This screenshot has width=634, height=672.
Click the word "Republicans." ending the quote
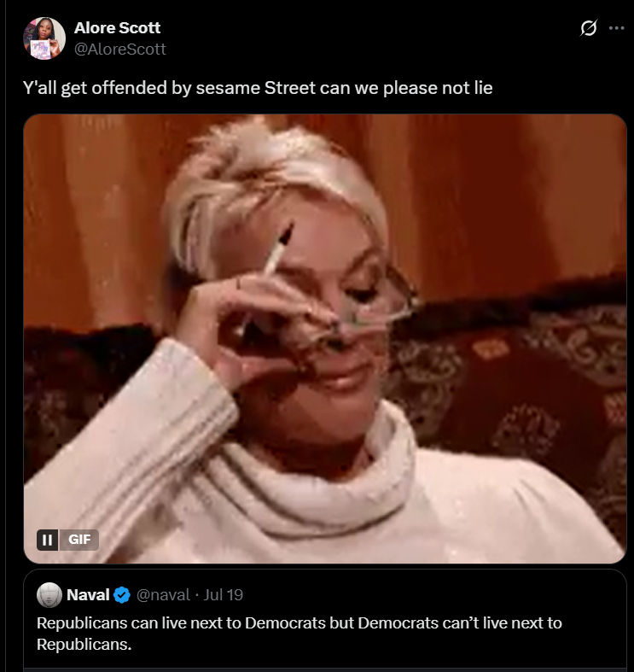tap(84, 644)
